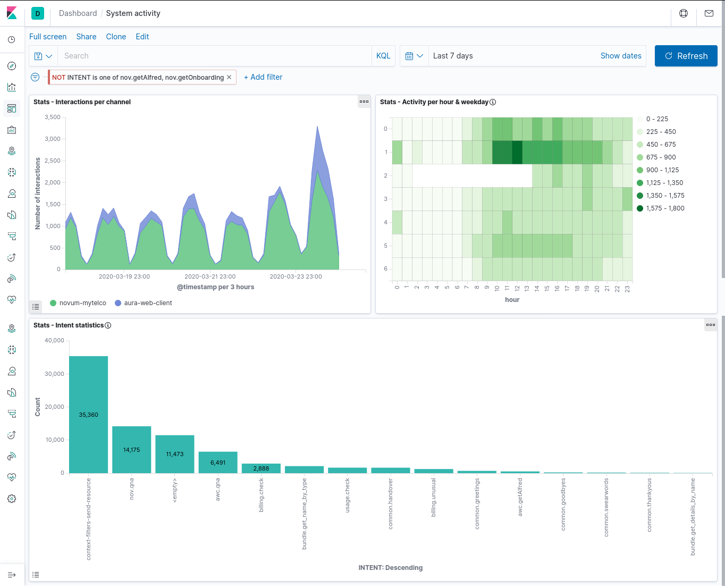725x588 pixels.
Task: Open the date quick menu dropdown
Action: (x=414, y=56)
